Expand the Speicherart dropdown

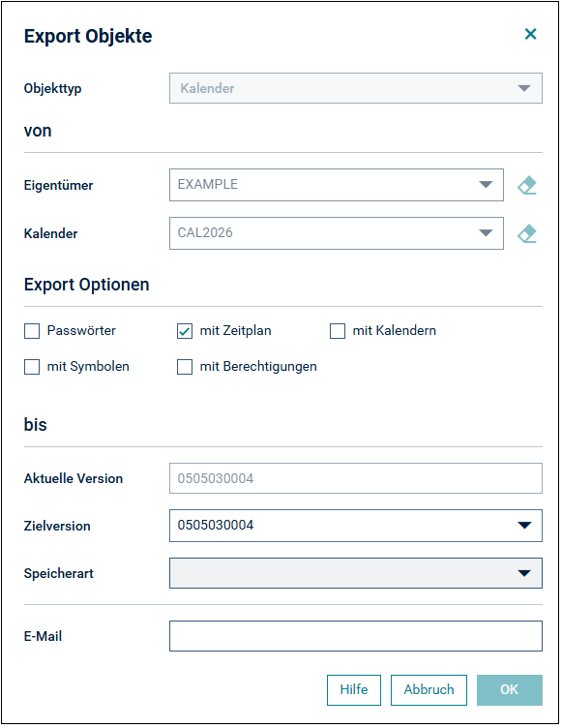[x=356, y=573]
